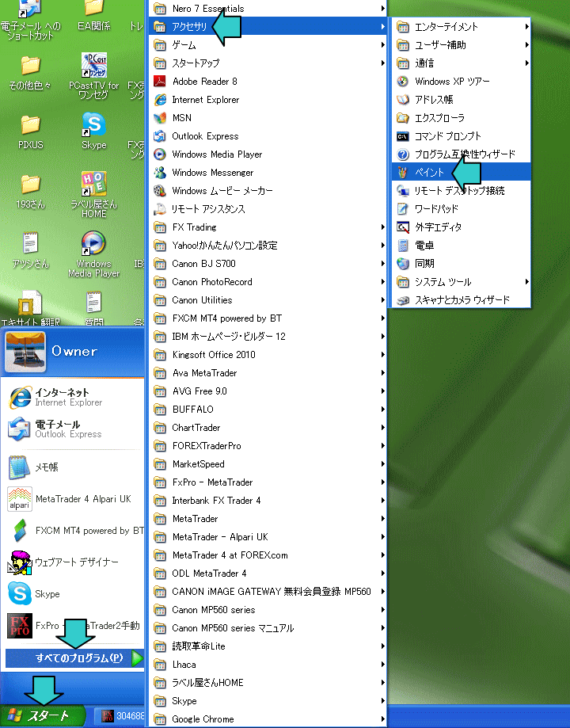Open 外字エディタ in Accessories
570x728 pixels.
[x=461, y=227]
